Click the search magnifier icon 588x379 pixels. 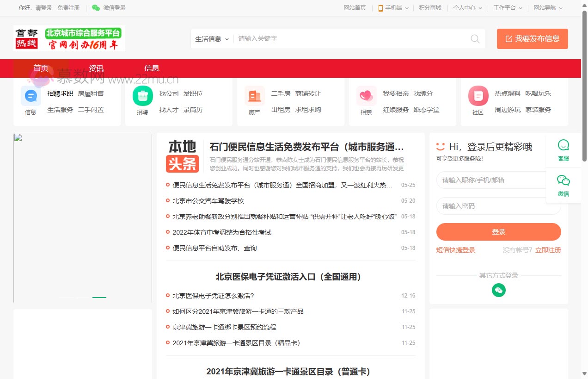475,39
